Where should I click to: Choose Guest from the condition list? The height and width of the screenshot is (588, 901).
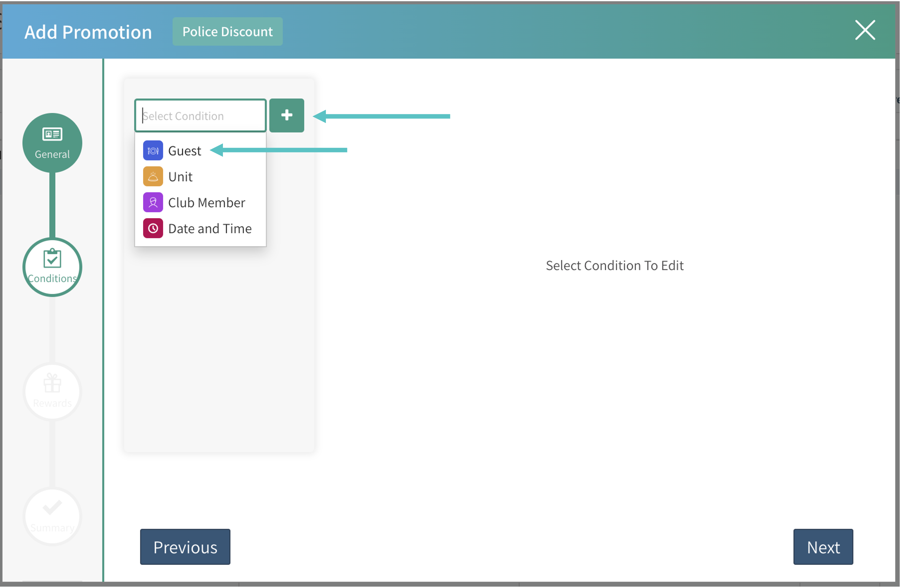(184, 151)
